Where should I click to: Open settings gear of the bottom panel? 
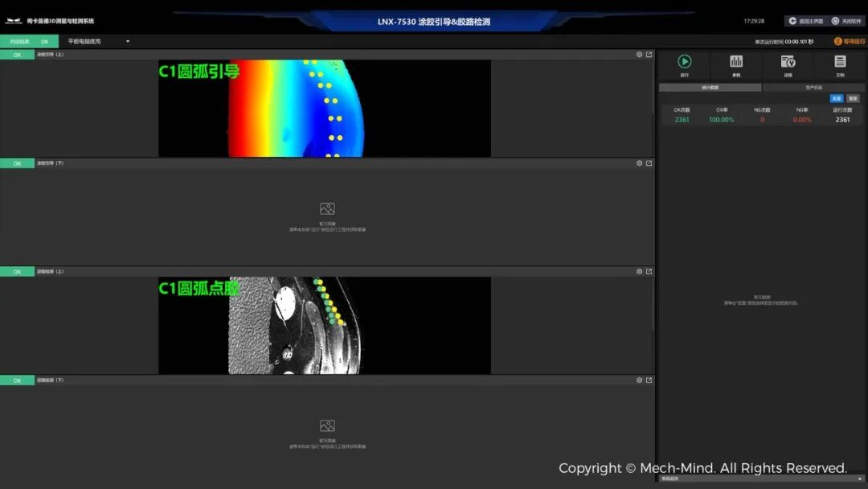pos(639,380)
